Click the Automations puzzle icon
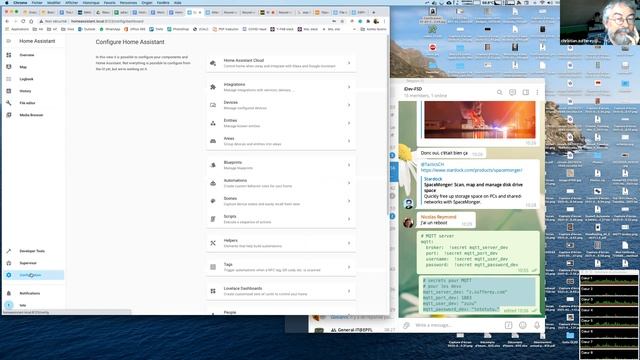This screenshot has height=360, width=640. 213,183
